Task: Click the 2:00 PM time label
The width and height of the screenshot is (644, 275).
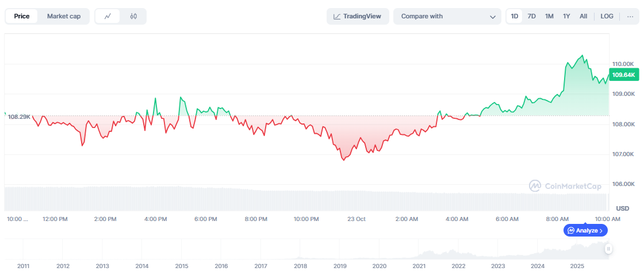Action: pos(106,219)
